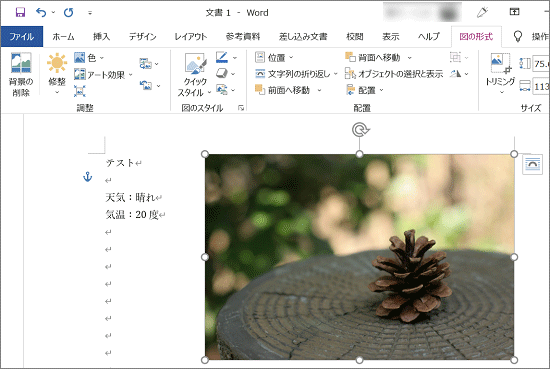550x369 pixels.
Task: Click 背面へ移動 send backward
Action: coord(373,58)
